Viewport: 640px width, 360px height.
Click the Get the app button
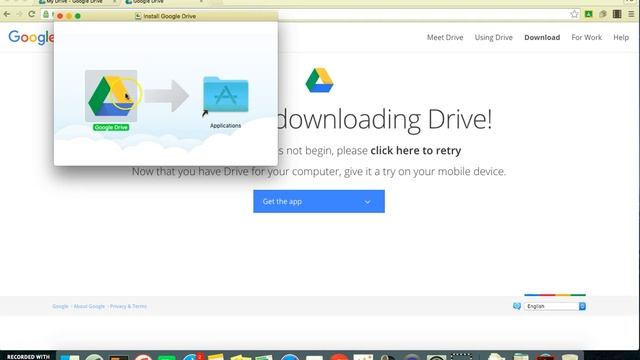pyautogui.click(x=319, y=201)
